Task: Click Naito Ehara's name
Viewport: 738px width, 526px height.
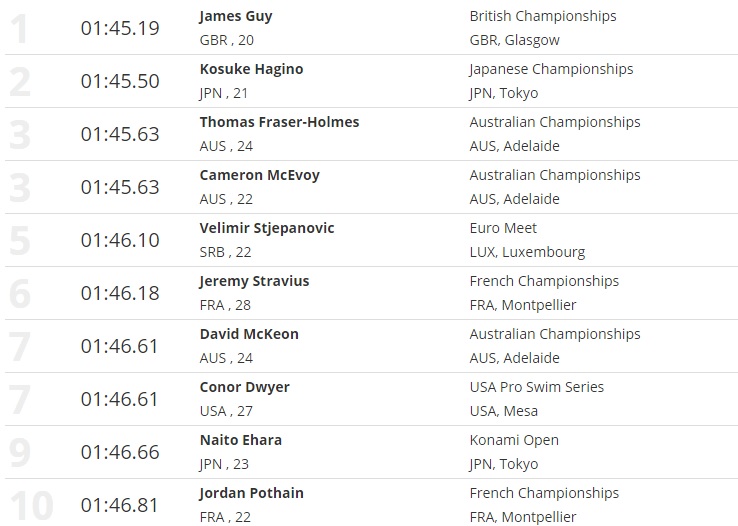Action: (x=241, y=440)
